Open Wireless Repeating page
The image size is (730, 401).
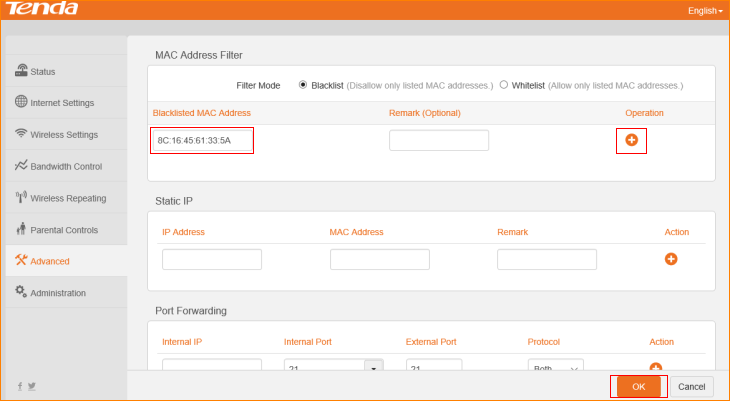[x=68, y=198]
